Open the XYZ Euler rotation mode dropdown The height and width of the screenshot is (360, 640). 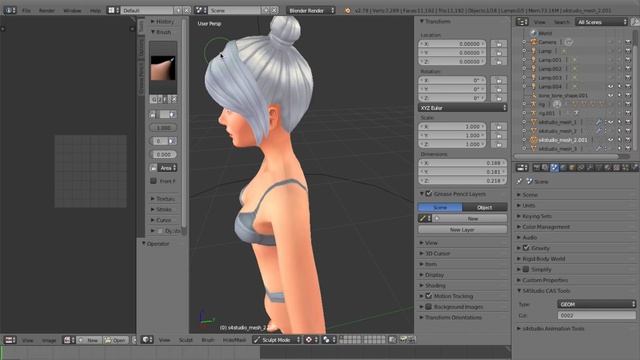tap(462, 108)
